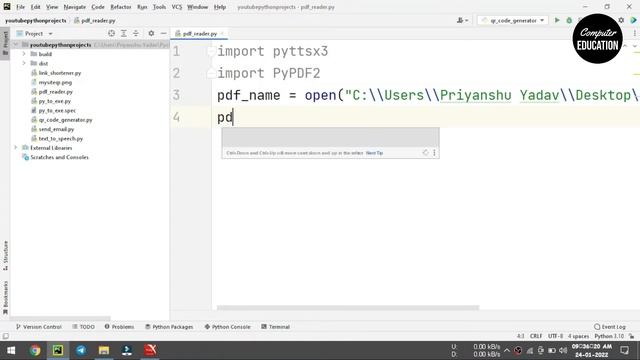This screenshot has width=640, height=360.
Task: Toggle the Project side tool tab
Action: (x=5, y=44)
